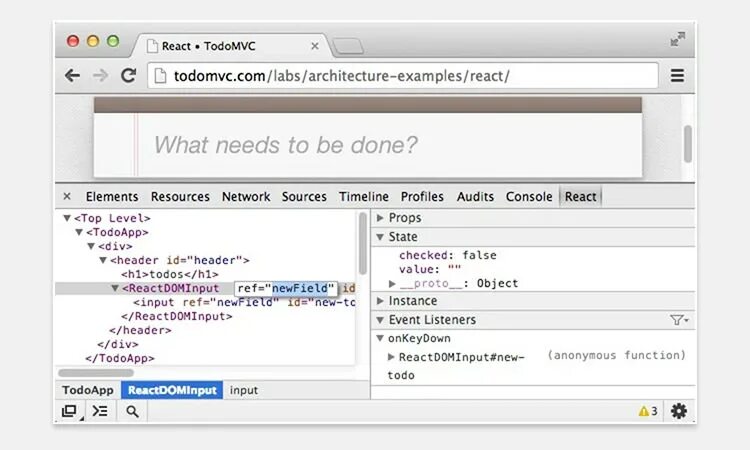Select the Timeline tab

364,197
